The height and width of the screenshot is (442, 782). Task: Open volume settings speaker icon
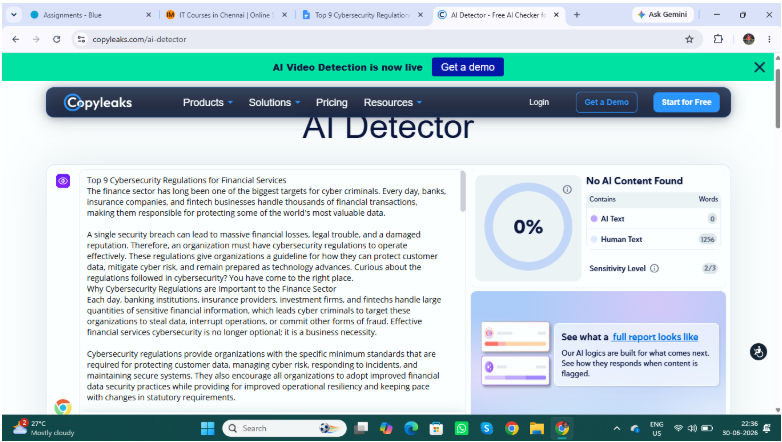692,428
